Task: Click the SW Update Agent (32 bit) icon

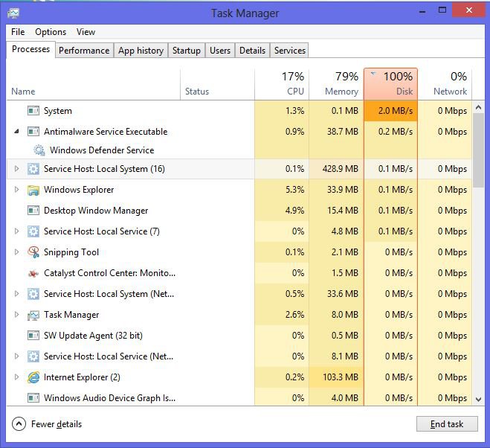Action: pos(33,336)
